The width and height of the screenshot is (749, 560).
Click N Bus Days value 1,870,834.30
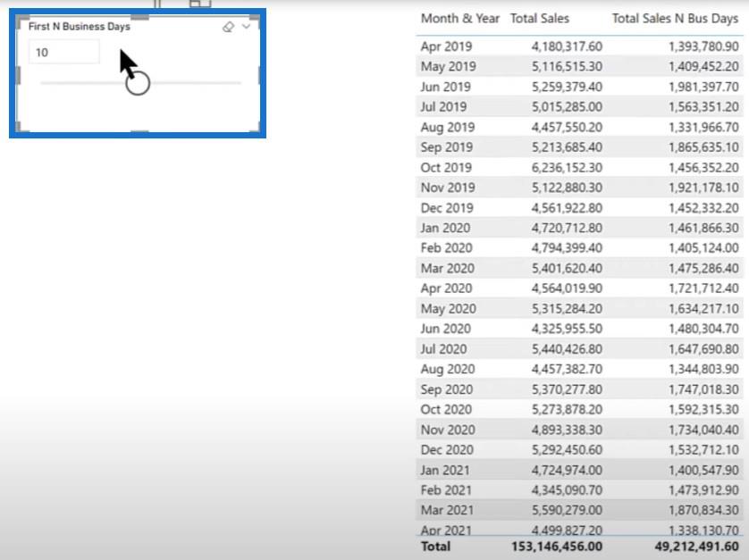coord(703,510)
